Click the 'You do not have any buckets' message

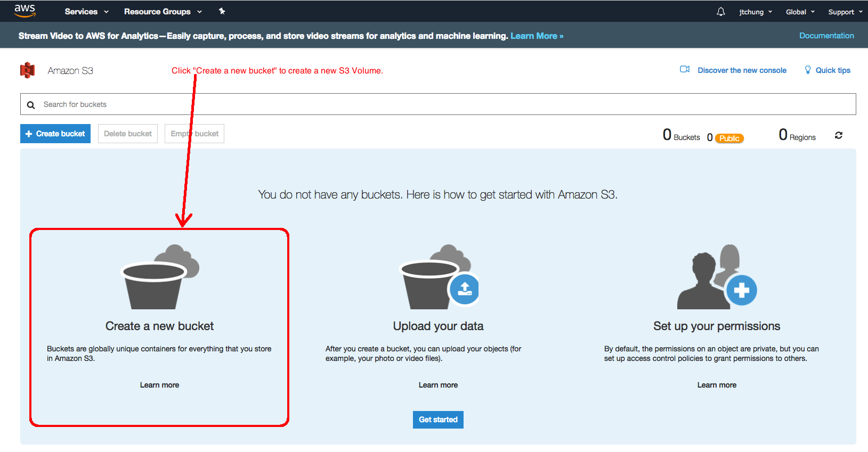tap(438, 195)
